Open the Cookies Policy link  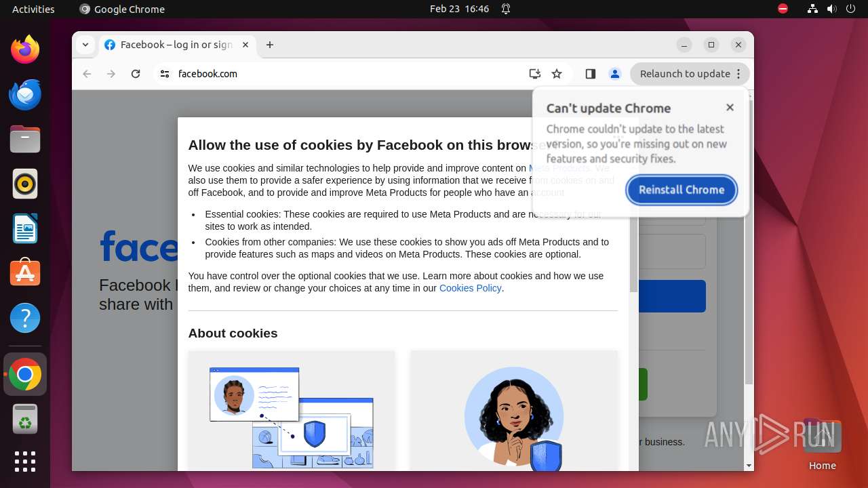pyautogui.click(x=471, y=288)
